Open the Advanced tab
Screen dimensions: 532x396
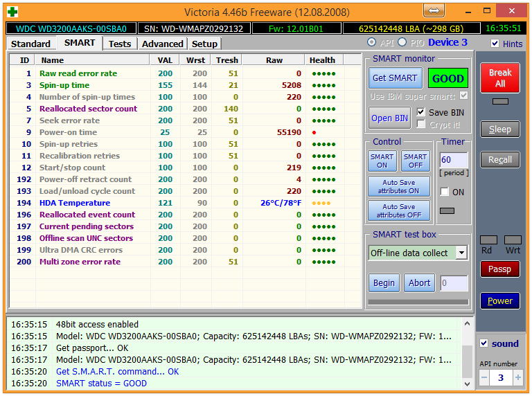[x=163, y=44]
